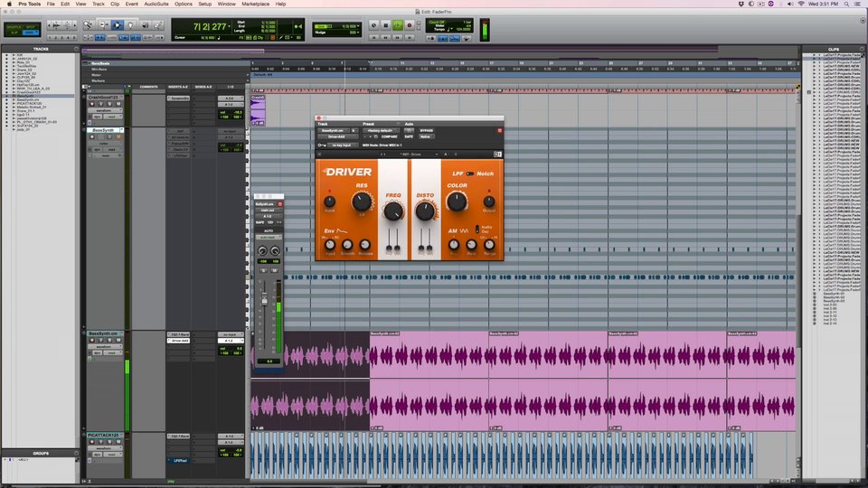Click the Fast Forward transport button
868x488 pixels.
pos(398,38)
